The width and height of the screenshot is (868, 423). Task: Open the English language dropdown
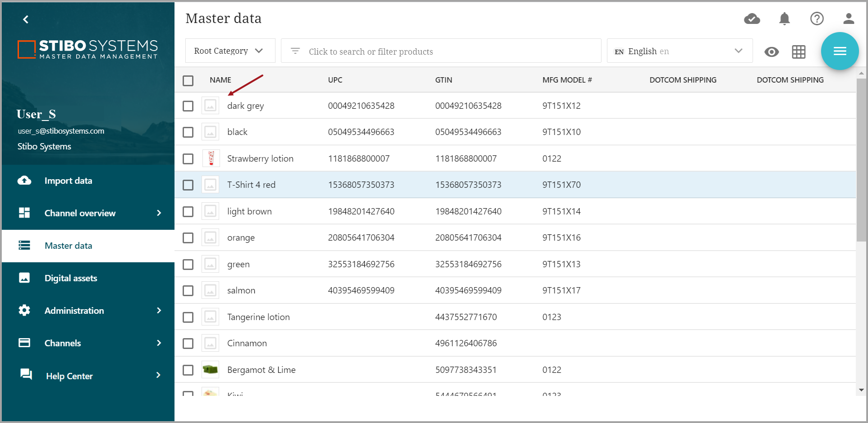[x=679, y=51]
